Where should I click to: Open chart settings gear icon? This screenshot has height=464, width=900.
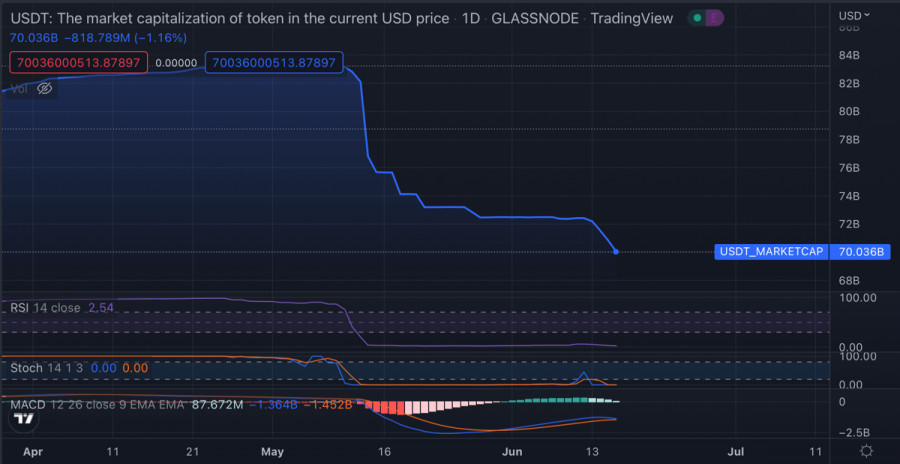[x=867, y=451]
